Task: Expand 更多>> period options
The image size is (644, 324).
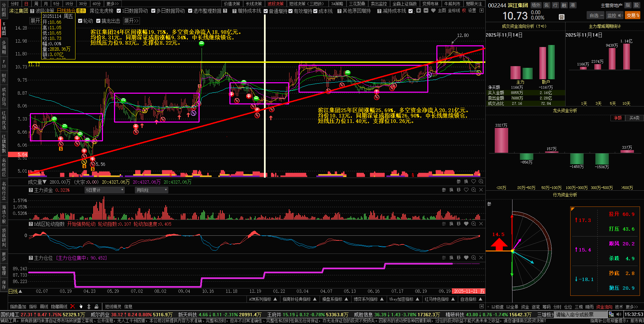Action: point(113,4)
